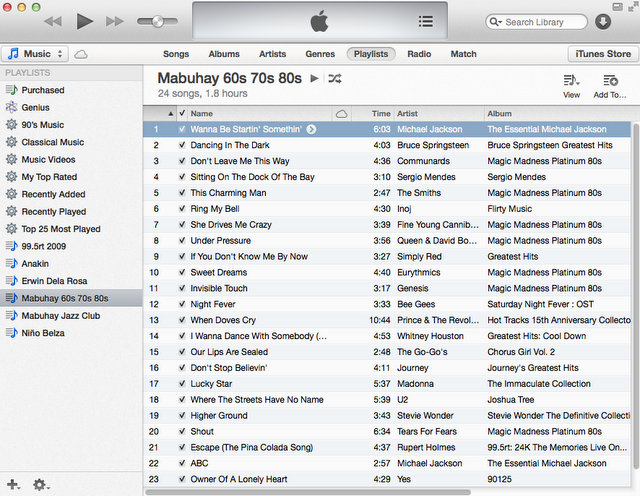Skip back to the previous track

tap(53, 21)
